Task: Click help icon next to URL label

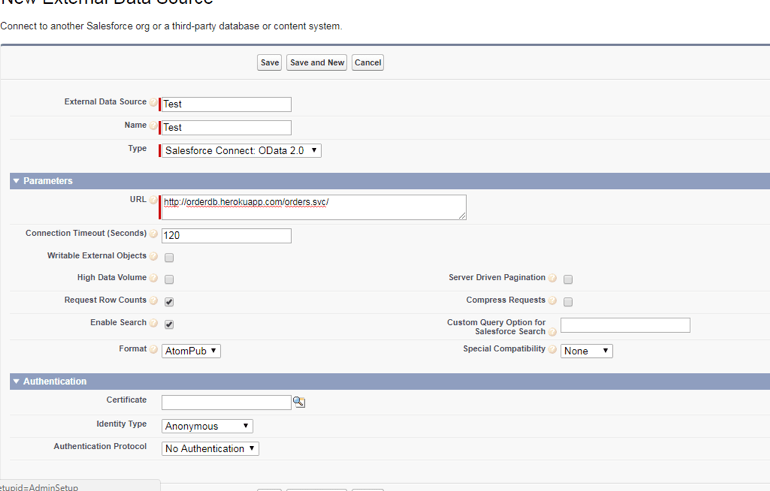Action: pyautogui.click(x=153, y=200)
